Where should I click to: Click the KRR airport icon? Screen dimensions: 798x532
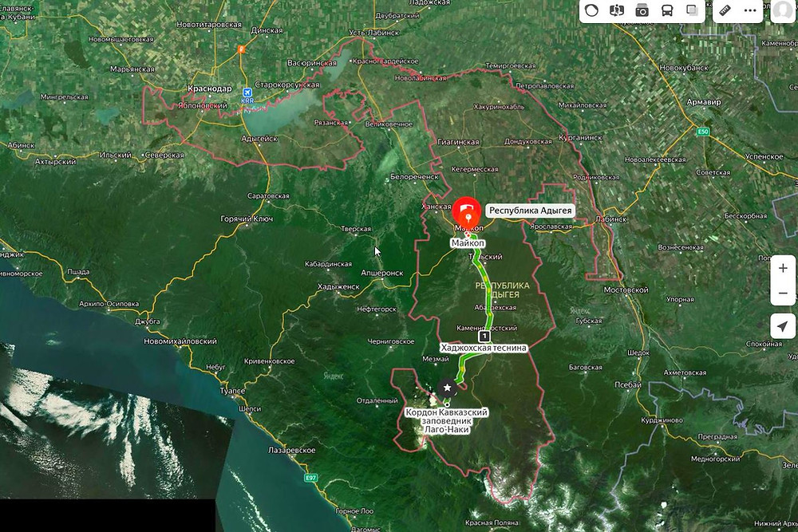pyautogui.click(x=247, y=93)
